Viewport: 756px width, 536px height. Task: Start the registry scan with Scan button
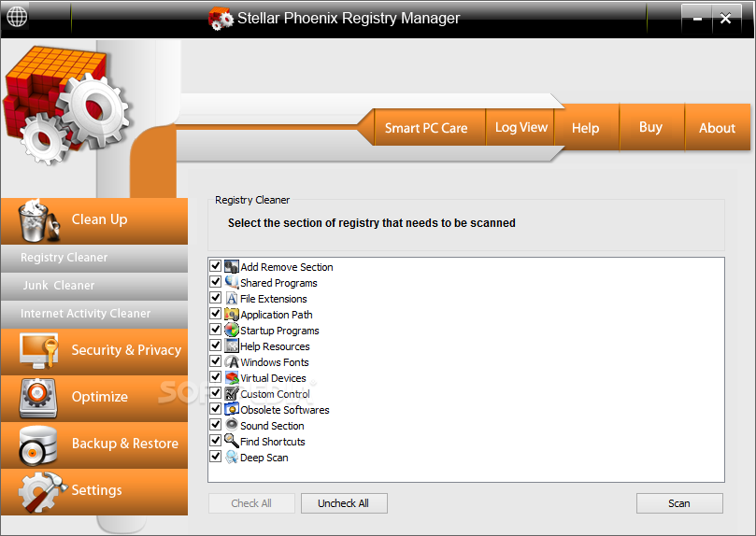(679, 503)
